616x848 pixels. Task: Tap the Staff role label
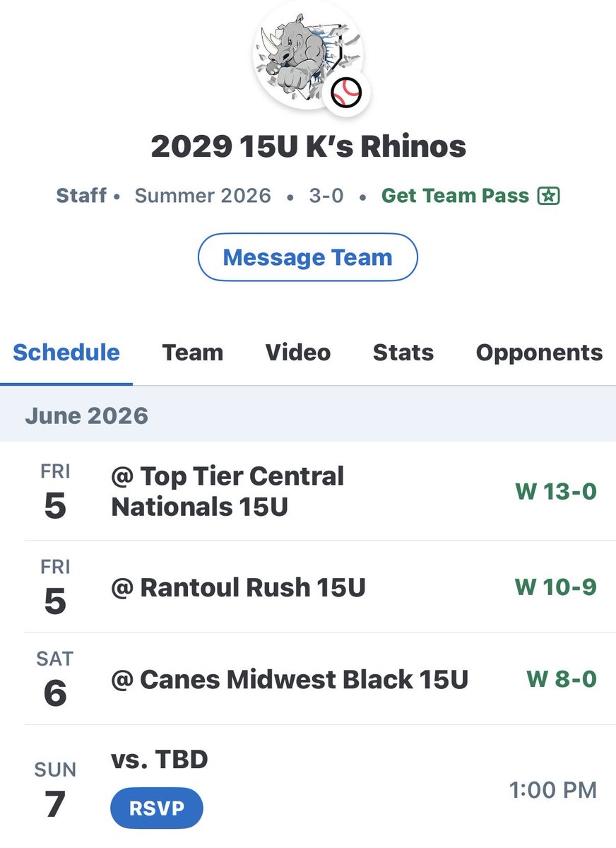tap(81, 196)
